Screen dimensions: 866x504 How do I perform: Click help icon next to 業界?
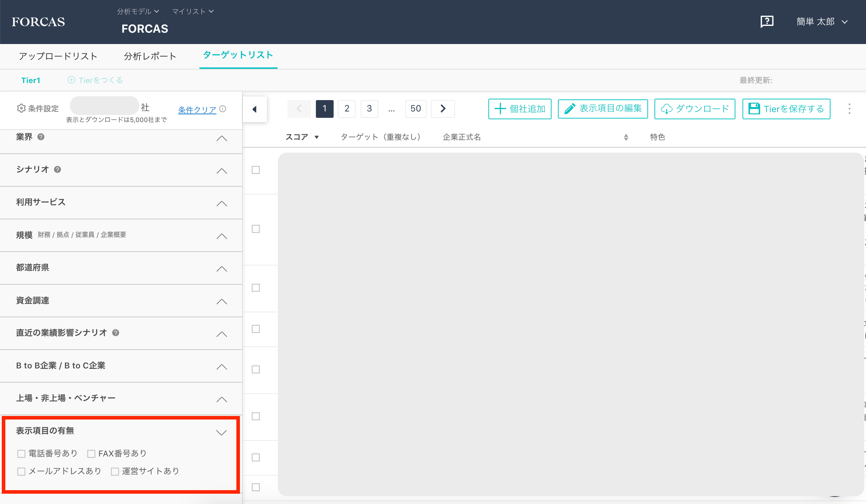coord(41,137)
